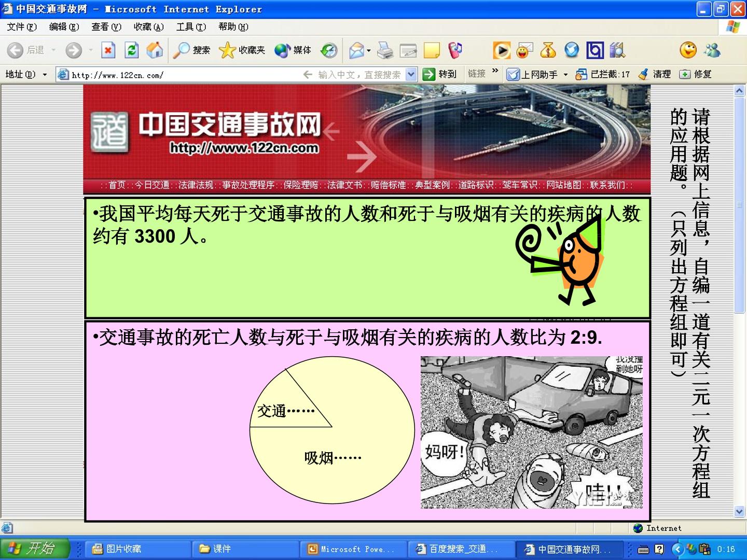Click the Stop loading icon in toolbar
Image resolution: width=747 pixels, height=560 pixels.
(108, 50)
